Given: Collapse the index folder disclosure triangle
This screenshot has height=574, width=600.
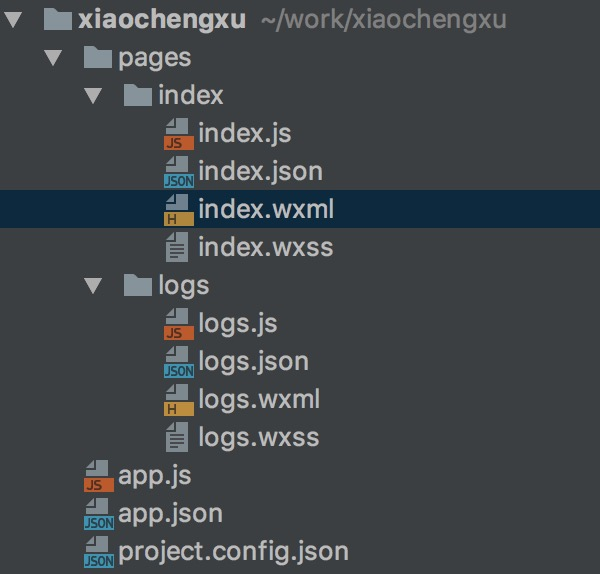Looking at the screenshot, I should point(93,96).
